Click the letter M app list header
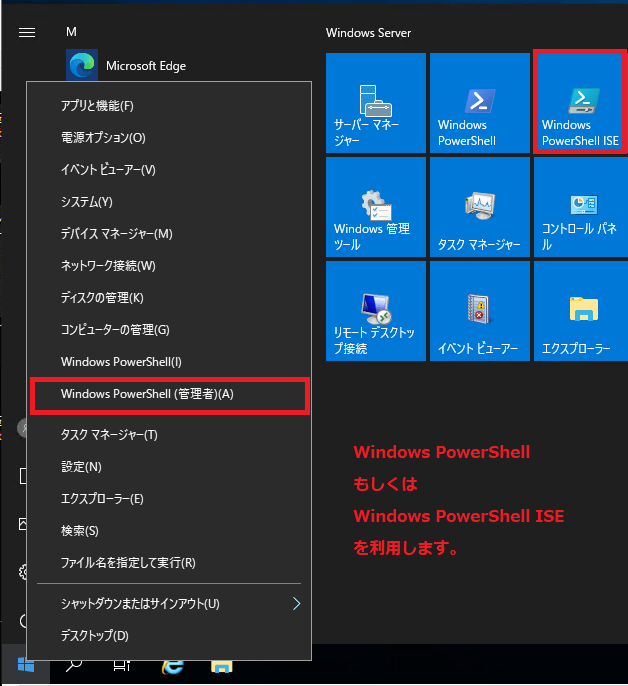Viewport: 628px width, 686px height. [x=71, y=32]
